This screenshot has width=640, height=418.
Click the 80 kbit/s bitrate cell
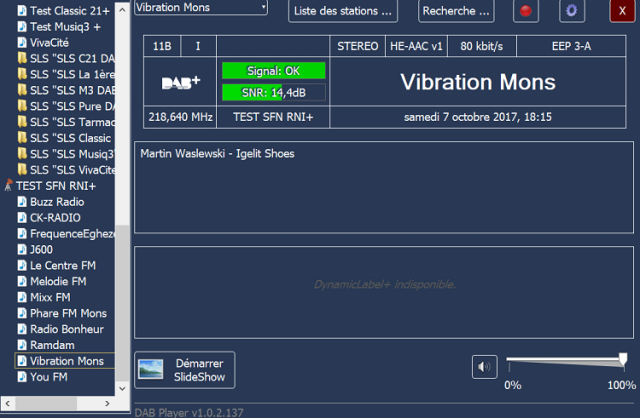pyautogui.click(x=482, y=46)
